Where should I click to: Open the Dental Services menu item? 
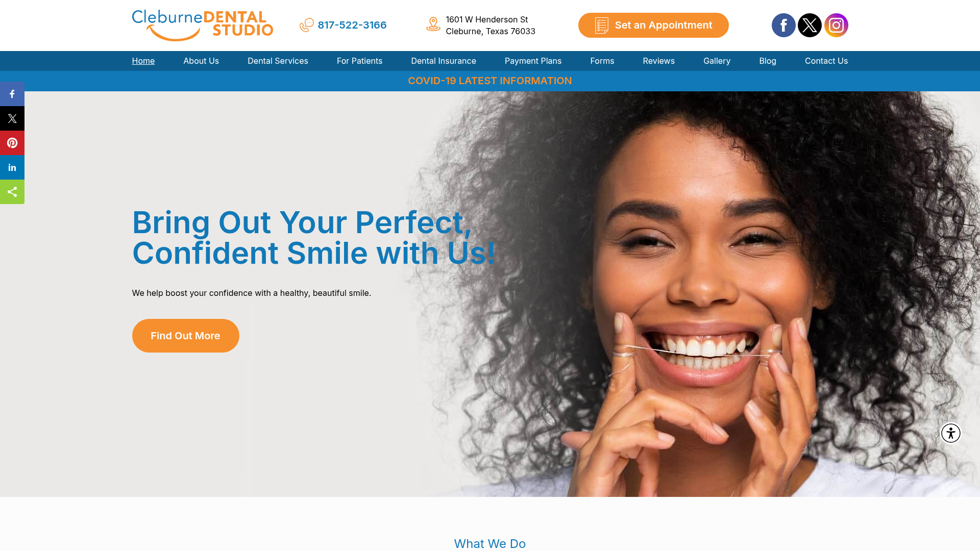click(278, 61)
